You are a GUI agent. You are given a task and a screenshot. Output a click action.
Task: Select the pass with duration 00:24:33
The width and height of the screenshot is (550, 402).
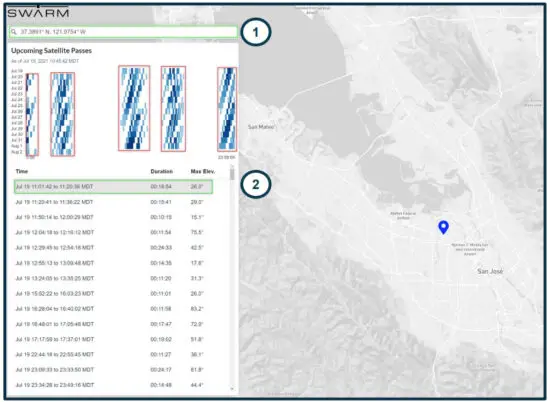point(113,248)
